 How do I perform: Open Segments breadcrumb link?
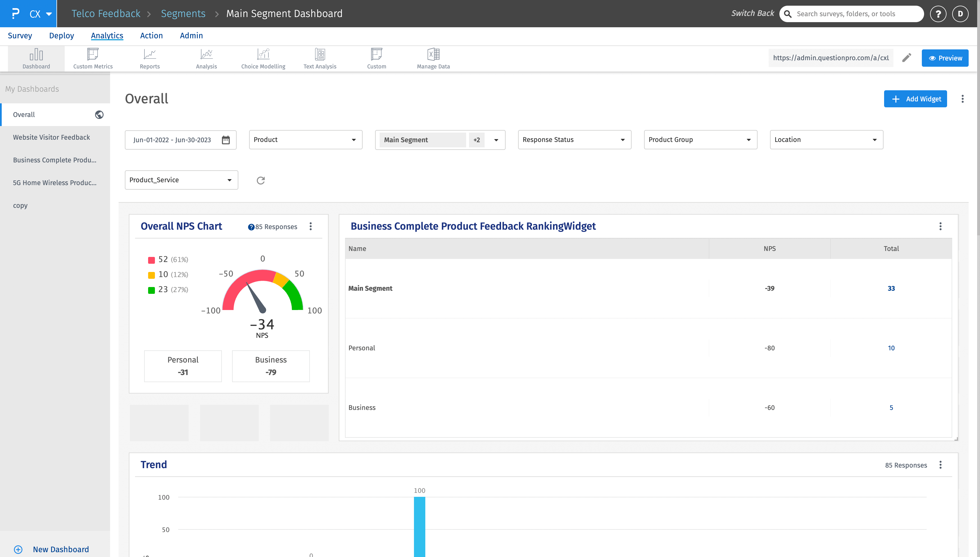pyautogui.click(x=183, y=14)
